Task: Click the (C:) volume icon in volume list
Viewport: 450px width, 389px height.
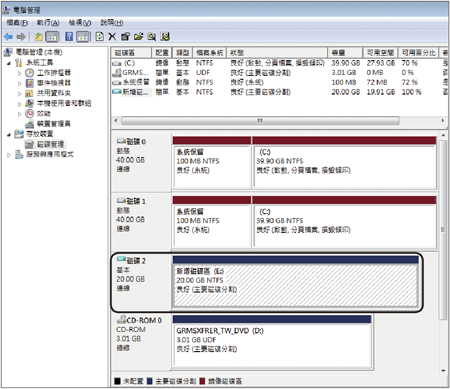Action: pyautogui.click(x=117, y=63)
